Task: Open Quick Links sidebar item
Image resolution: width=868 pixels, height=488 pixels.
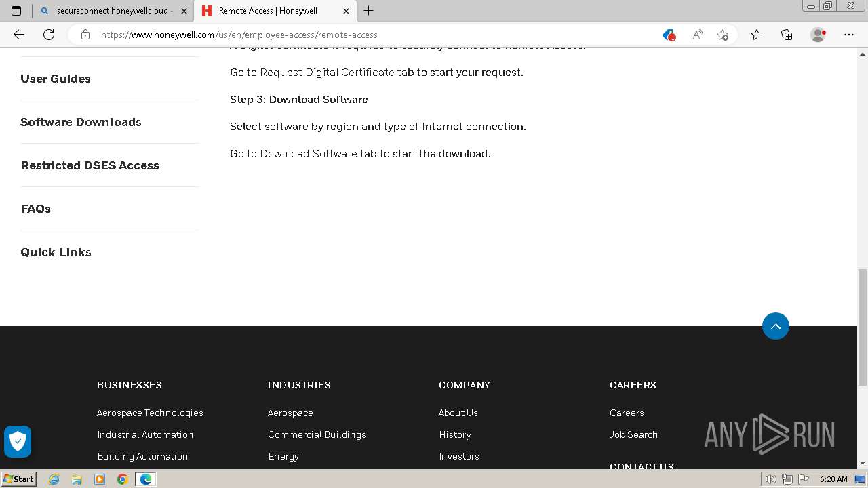Action: (56, 252)
